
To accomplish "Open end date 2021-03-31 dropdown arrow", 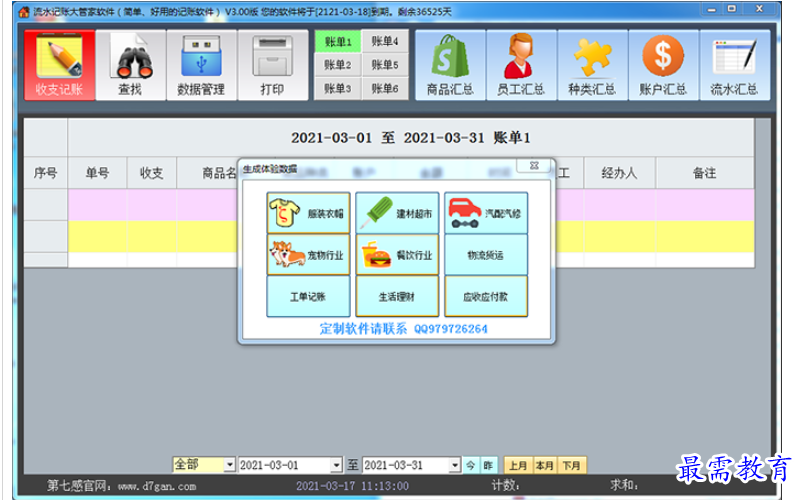I will pos(455,465).
